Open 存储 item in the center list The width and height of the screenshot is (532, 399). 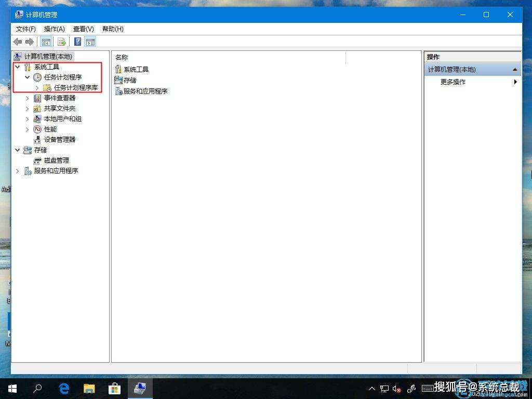[x=129, y=80]
